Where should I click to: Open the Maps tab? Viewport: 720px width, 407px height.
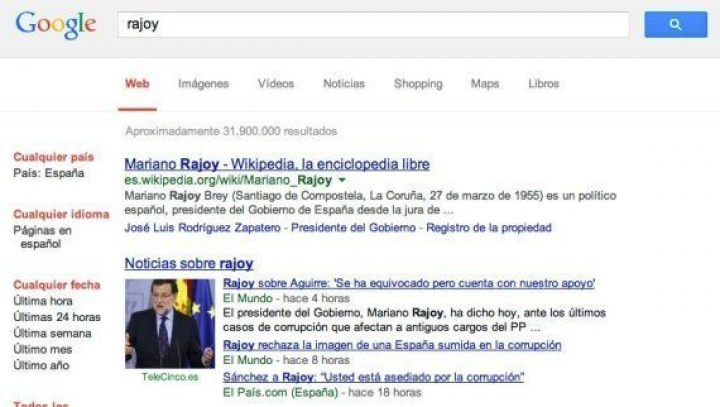(485, 84)
